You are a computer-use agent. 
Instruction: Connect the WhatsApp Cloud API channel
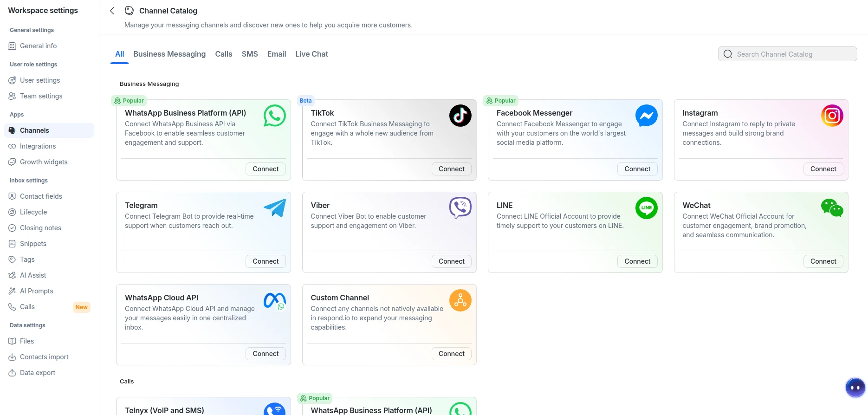click(x=266, y=354)
